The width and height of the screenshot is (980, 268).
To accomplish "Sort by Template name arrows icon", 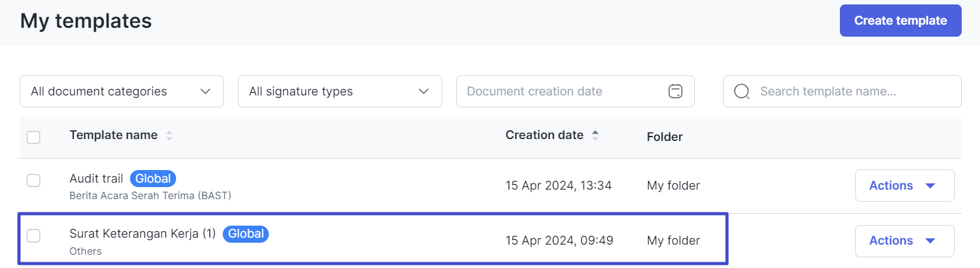I will pyautogui.click(x=168, y=135).
